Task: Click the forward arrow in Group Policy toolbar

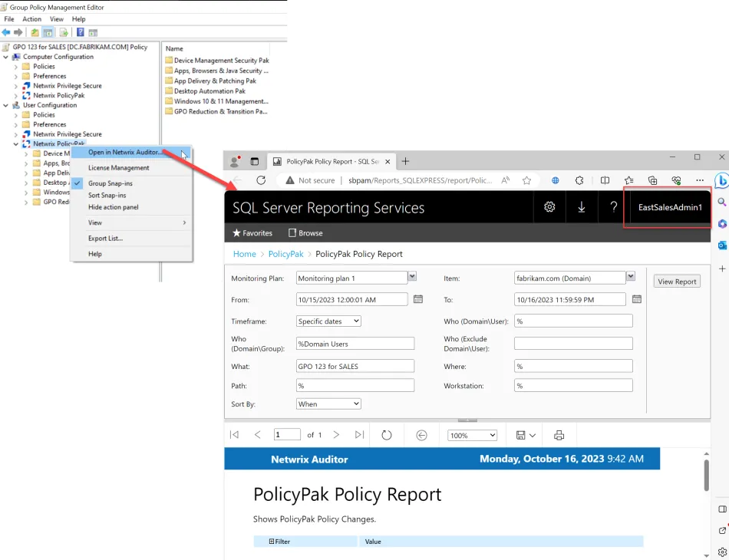Action: (x=18, y=32)
